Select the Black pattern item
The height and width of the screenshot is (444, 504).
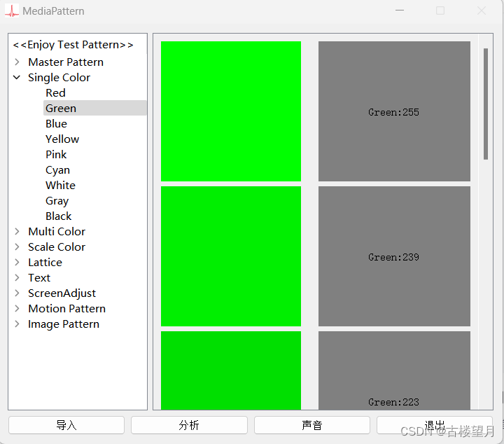click(59, 216)
